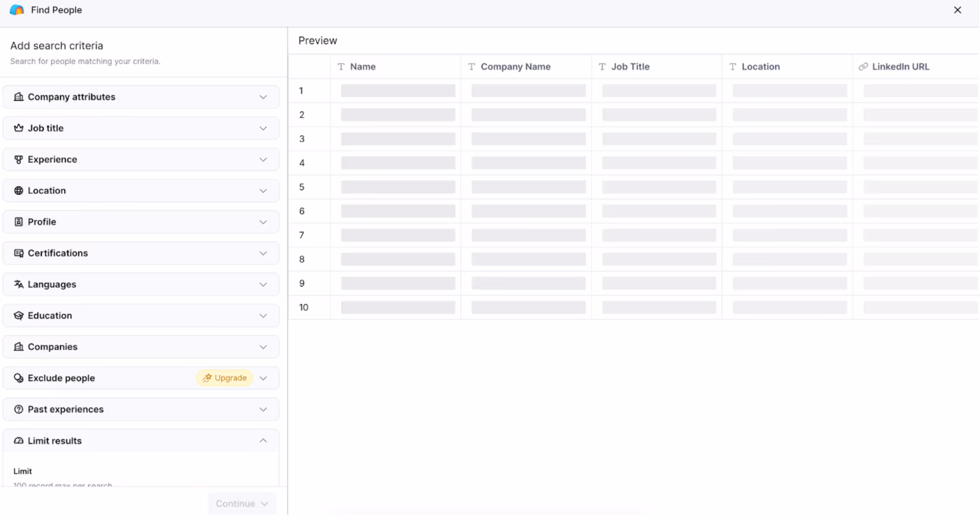
Task: Click the Company attributes building icon
Action: (18, 97)
